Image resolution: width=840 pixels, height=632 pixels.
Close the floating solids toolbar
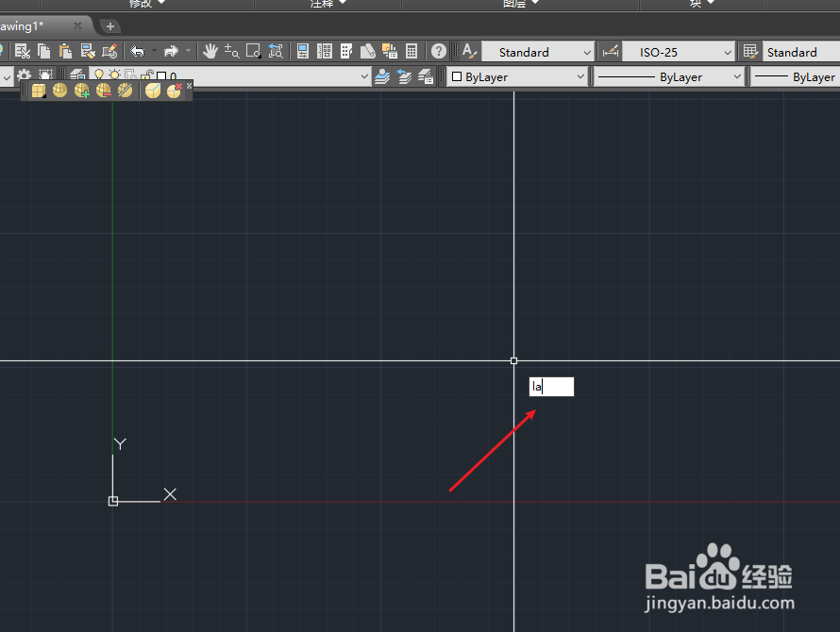pos(189,86)
